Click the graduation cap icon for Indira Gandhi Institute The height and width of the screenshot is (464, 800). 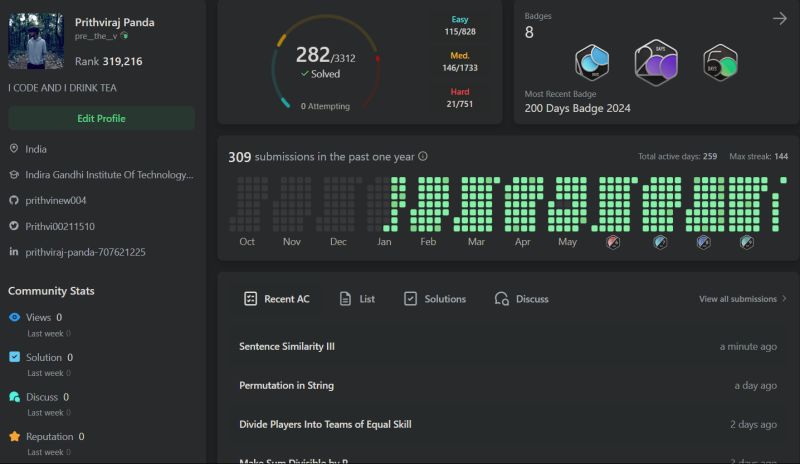click(x=14, y=175)
